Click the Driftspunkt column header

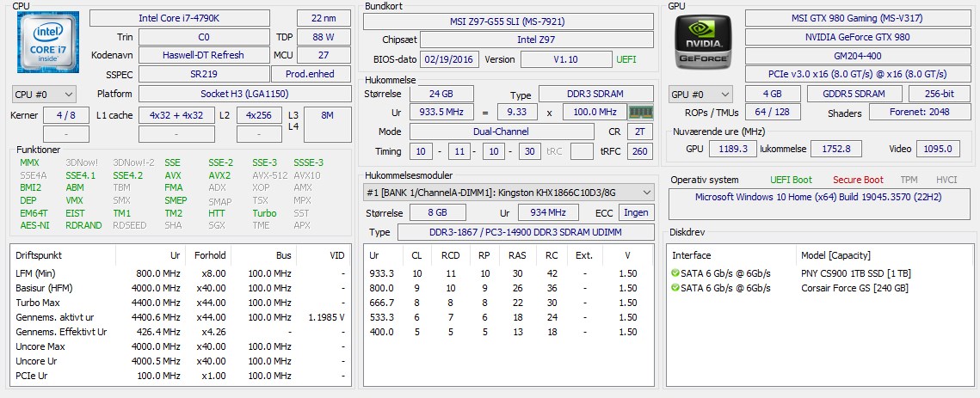point(63,255)
